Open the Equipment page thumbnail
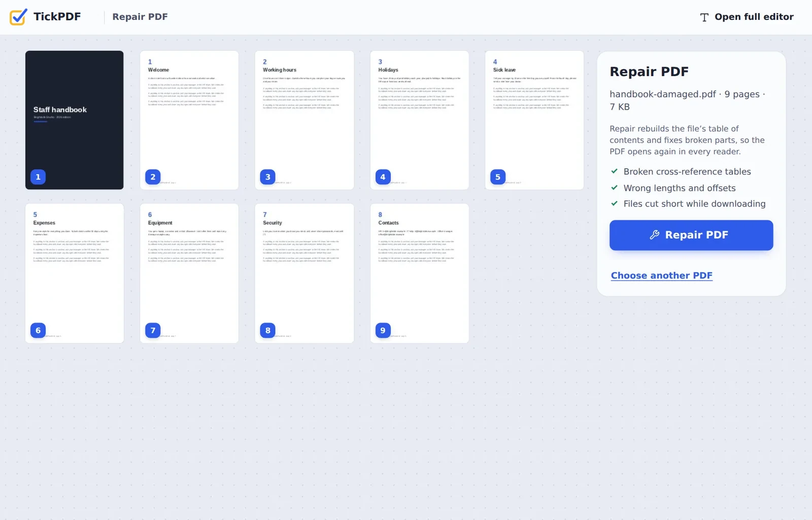The height and width of the screenshot is (520, 812). 189,273
